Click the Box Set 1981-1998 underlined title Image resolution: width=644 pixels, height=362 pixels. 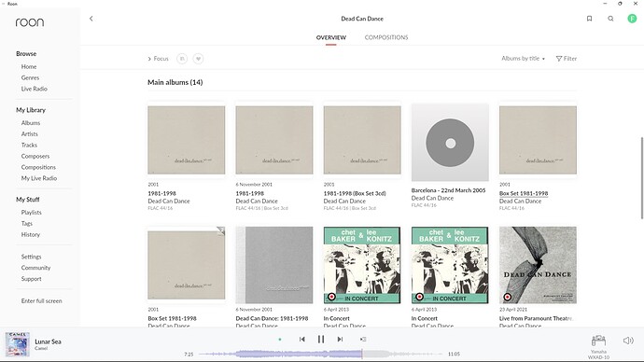[x=524, y=193]
